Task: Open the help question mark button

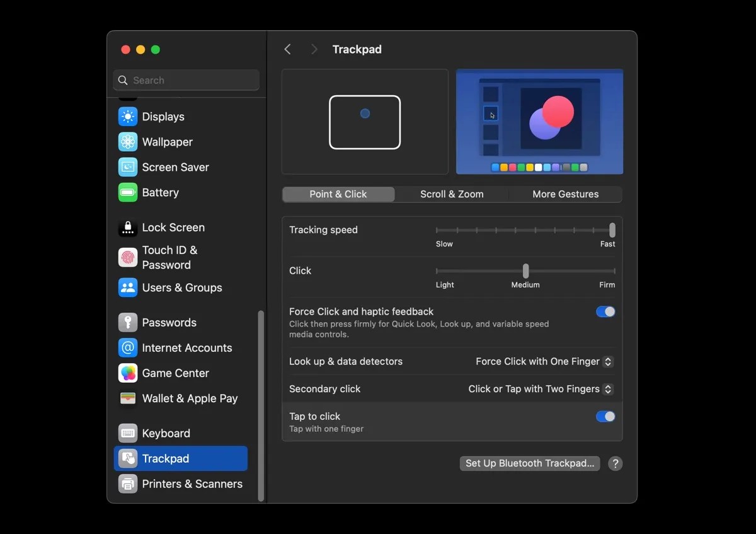Action: tap(616, 463)
